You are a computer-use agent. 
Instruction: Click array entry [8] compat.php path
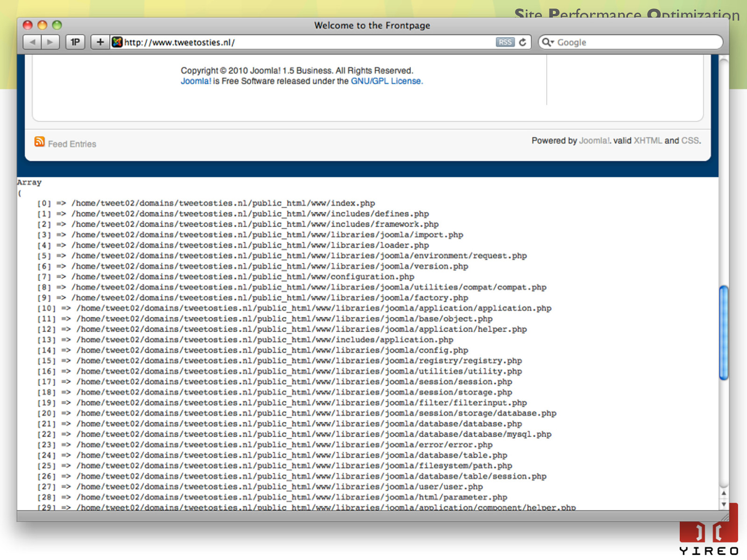pyautogui.click(x=309, y=287)
